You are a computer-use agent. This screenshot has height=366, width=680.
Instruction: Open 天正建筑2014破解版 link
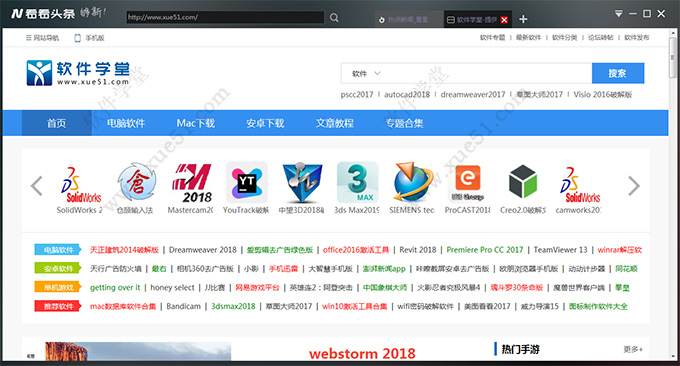click(x=124, y=250)
